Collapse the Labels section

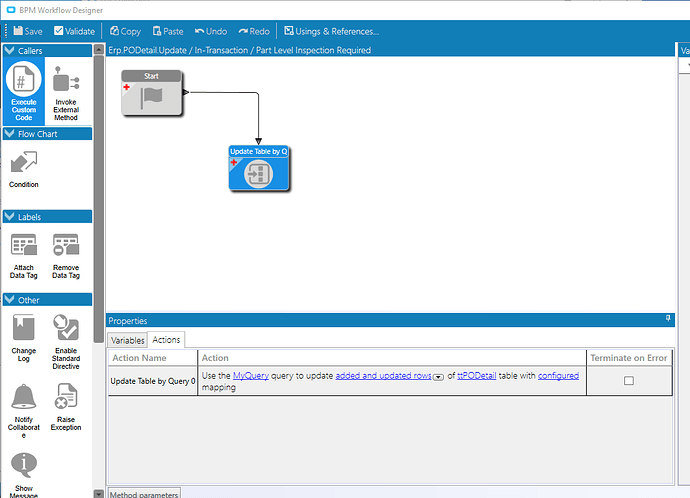tap(10, 217)
